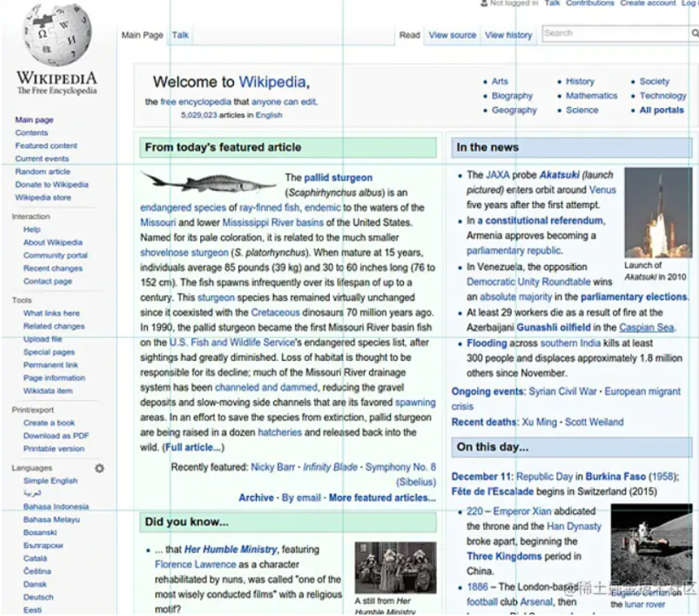699x616 pixels.
Task: Open the pallid sturgeon image
Action: tap(208, 182)
